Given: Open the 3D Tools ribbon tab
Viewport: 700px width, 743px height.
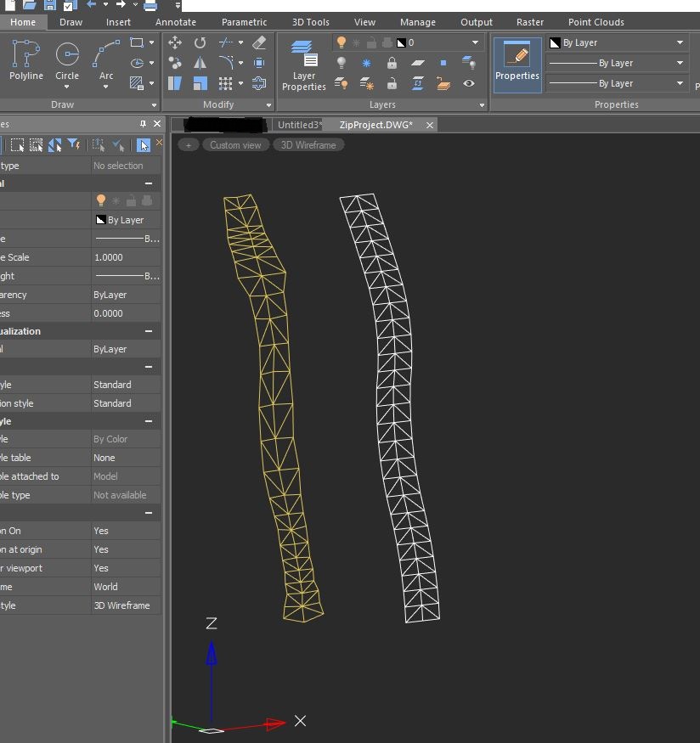Looking at the screenshot, I should (x=310, y=22).
